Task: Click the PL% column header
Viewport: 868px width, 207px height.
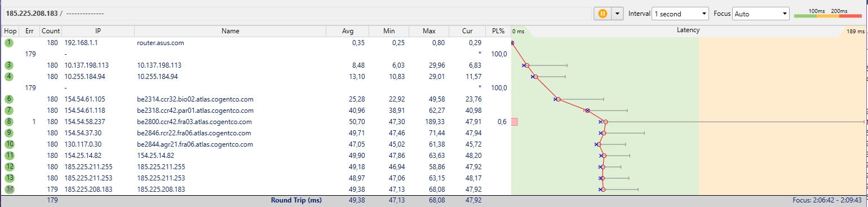Action: coord(498,31)
